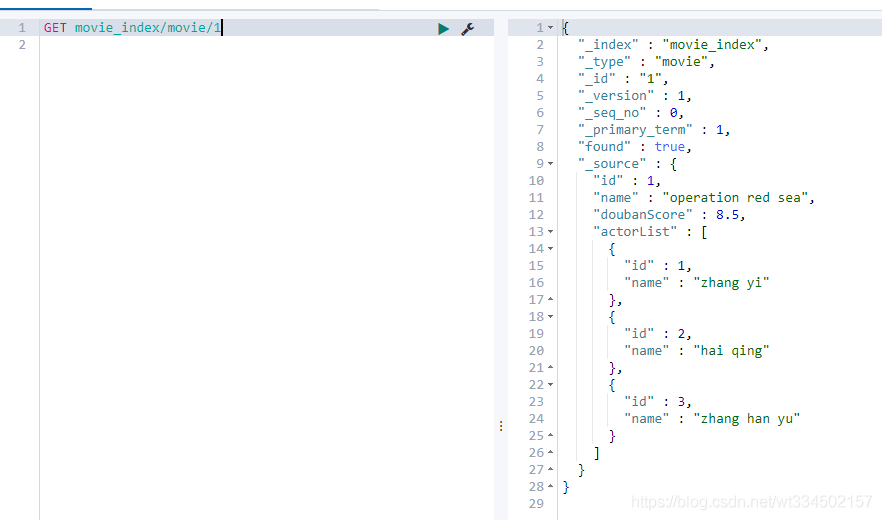Click fold-end arrow at line 17
This screenshot has height=520, width=882.
pyautogui.click(x=551, y=299)
